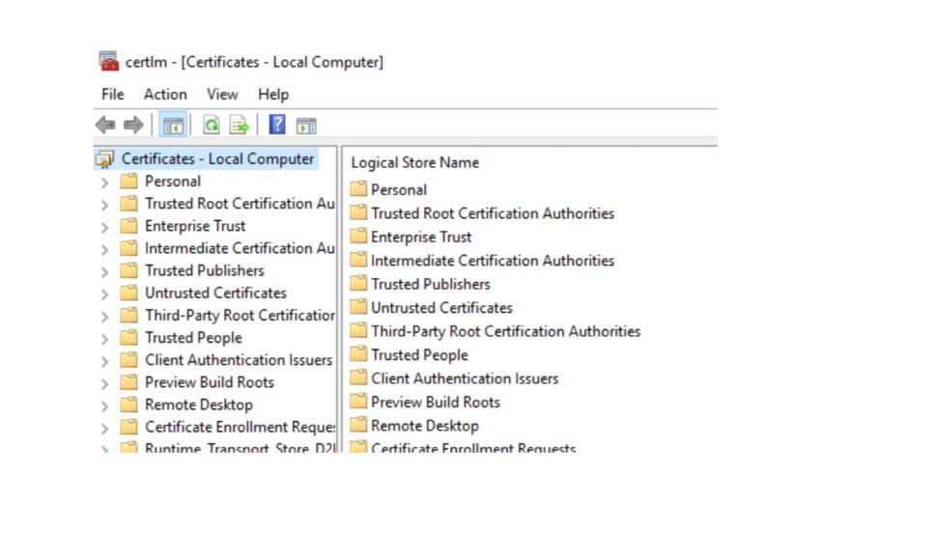
Task: Toggle Show/Hide Console Tree button
Action: click(x=174, y=125)
